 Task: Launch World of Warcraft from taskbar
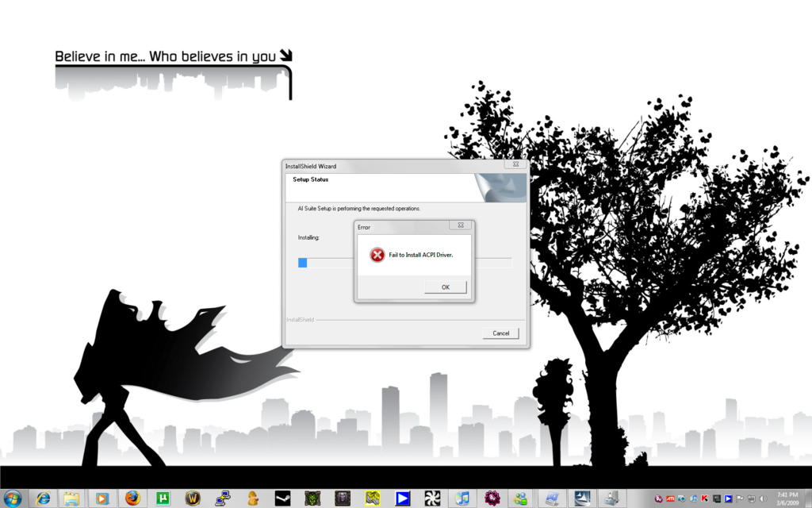point(193,498)
